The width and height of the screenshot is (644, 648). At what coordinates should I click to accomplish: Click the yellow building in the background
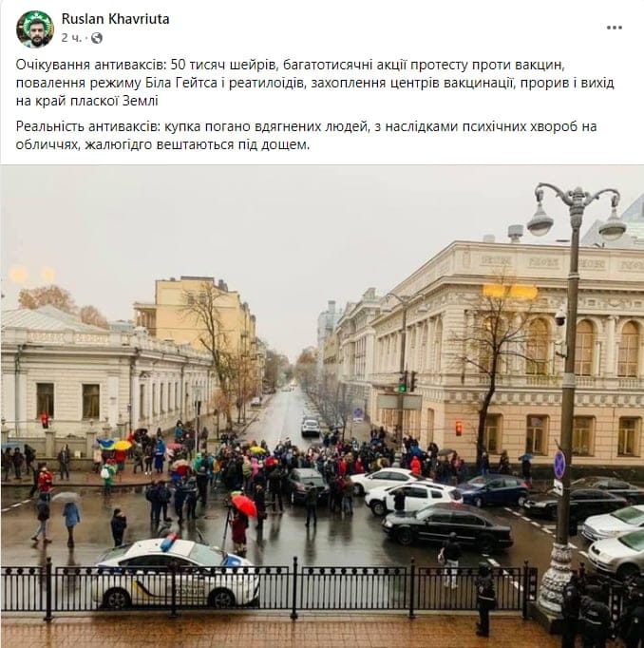click(195, 315)
